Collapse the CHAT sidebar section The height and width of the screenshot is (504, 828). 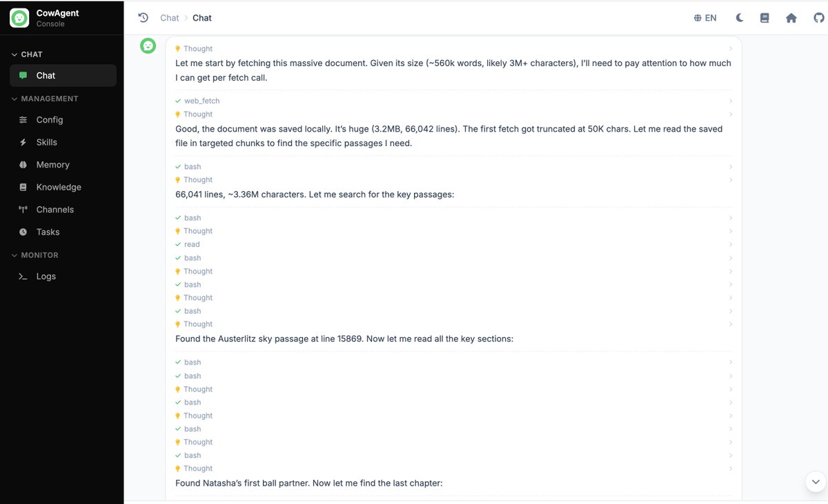27,54
